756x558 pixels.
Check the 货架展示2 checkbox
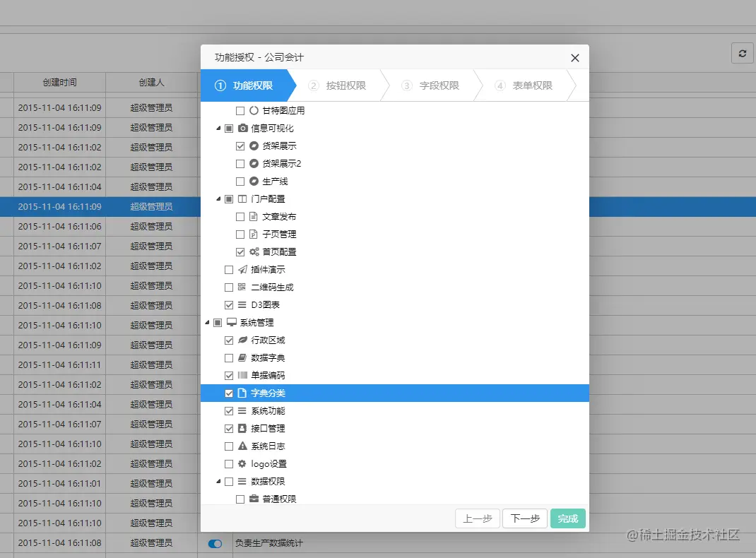point(240,164)
